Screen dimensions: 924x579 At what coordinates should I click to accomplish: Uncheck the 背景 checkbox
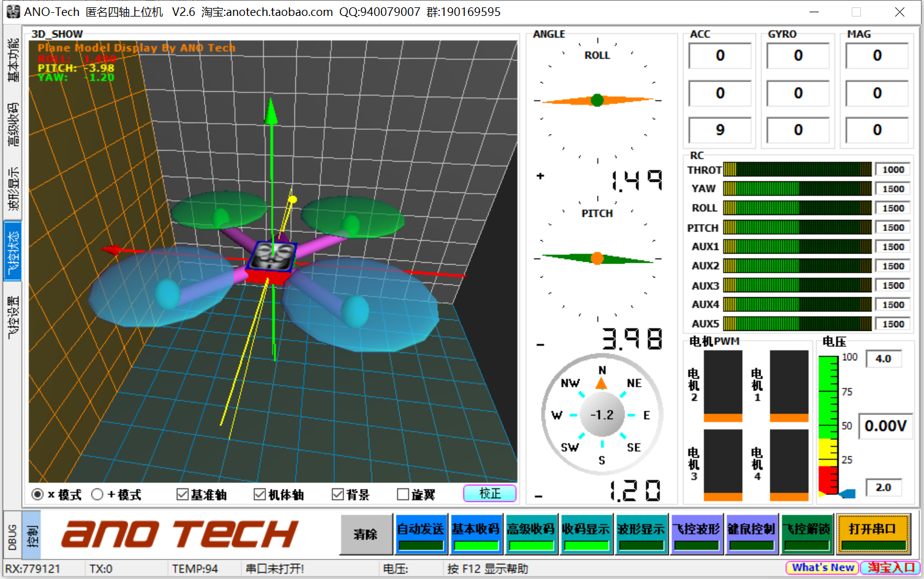351,494
